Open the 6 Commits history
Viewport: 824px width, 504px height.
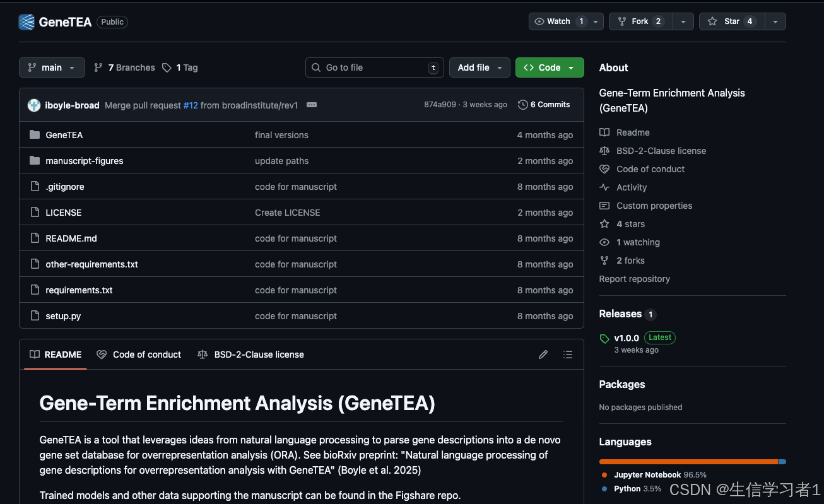point(544,105)
